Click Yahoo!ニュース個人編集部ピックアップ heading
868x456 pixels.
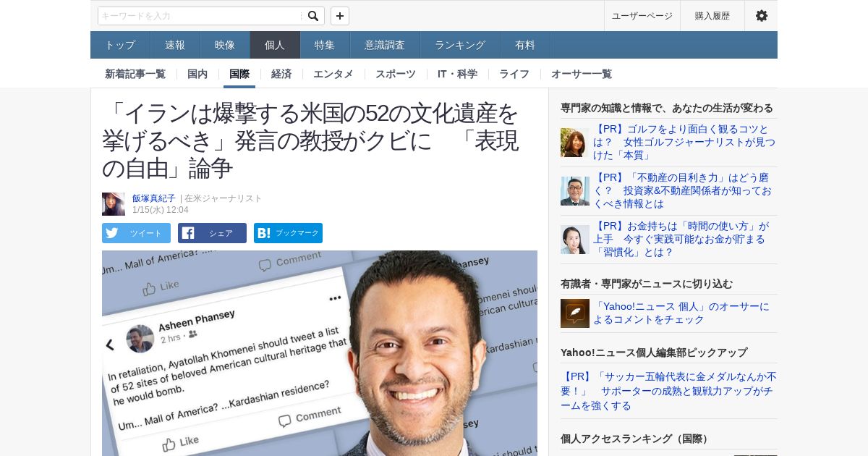[x=654, y=352]
